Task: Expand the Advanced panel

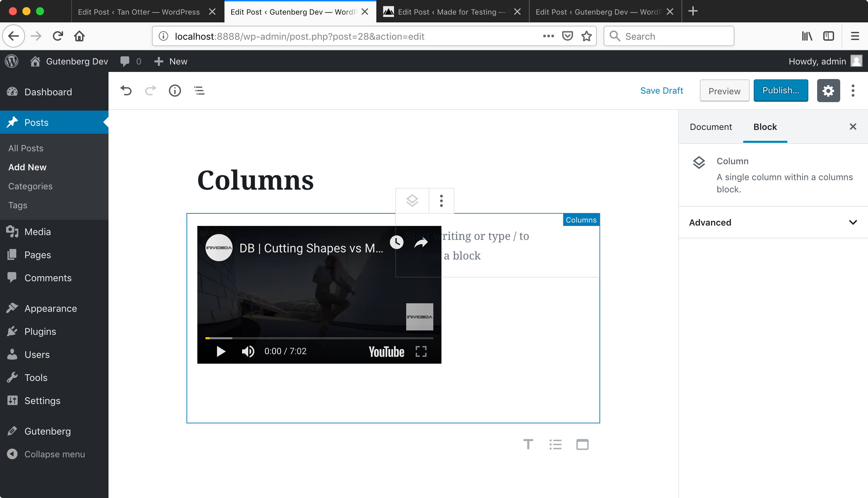Action: click(773, 222)
